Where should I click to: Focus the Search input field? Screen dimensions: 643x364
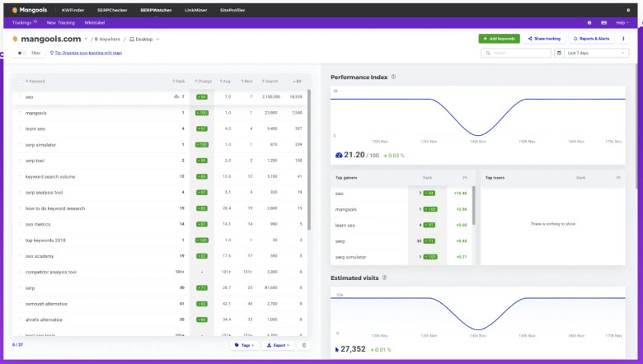tap(516, 53)
